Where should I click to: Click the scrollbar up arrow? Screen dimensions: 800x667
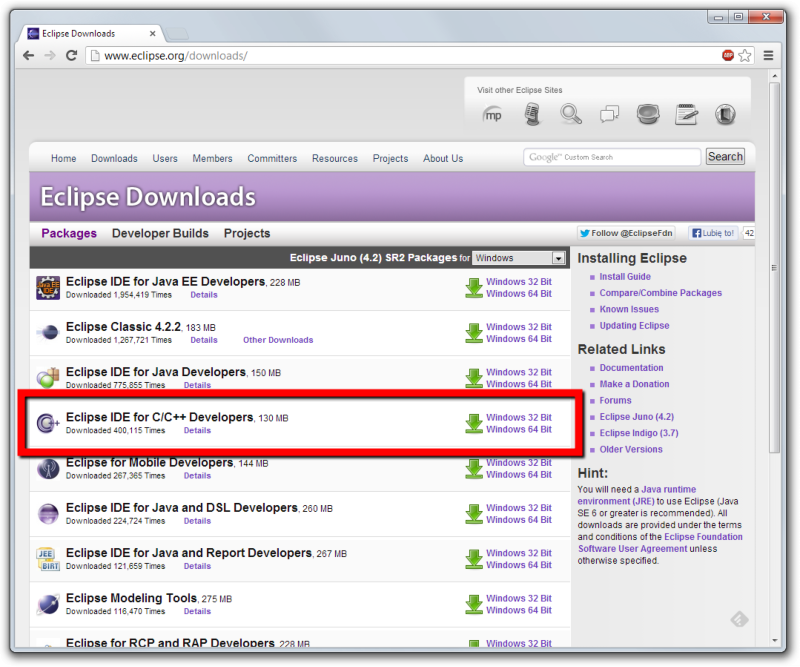[x=774, y=76]
